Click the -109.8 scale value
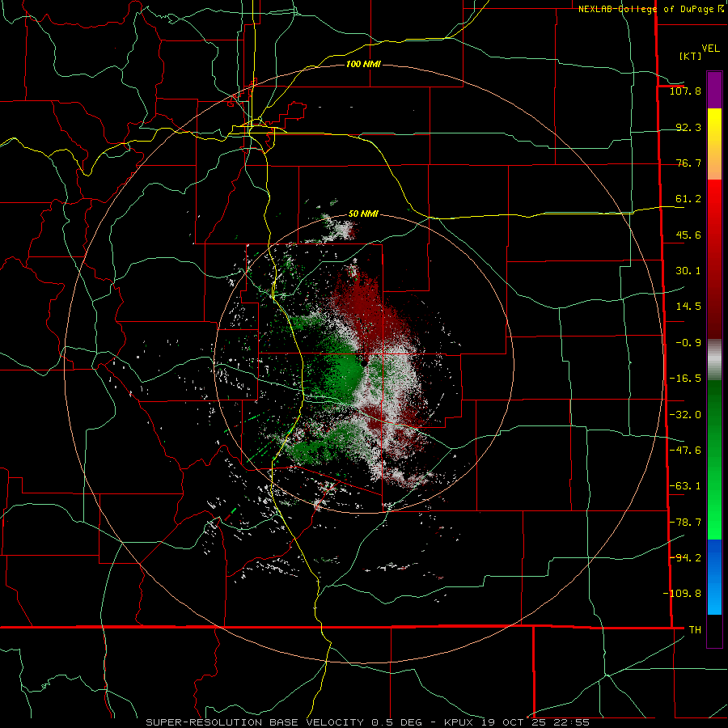Image resolution: width=728 pixels, height=728 pixels. coord(682,594)
